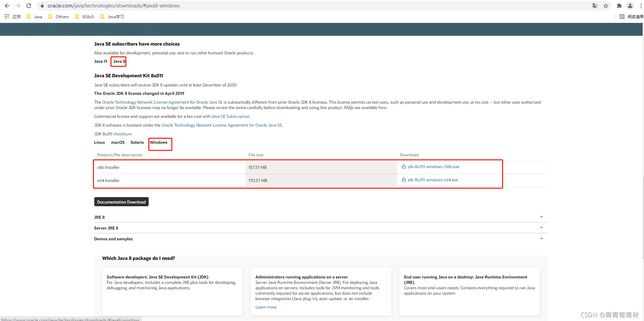Click the browser forward arrow
Screen dimensions: 644x321
coord(18,6)
